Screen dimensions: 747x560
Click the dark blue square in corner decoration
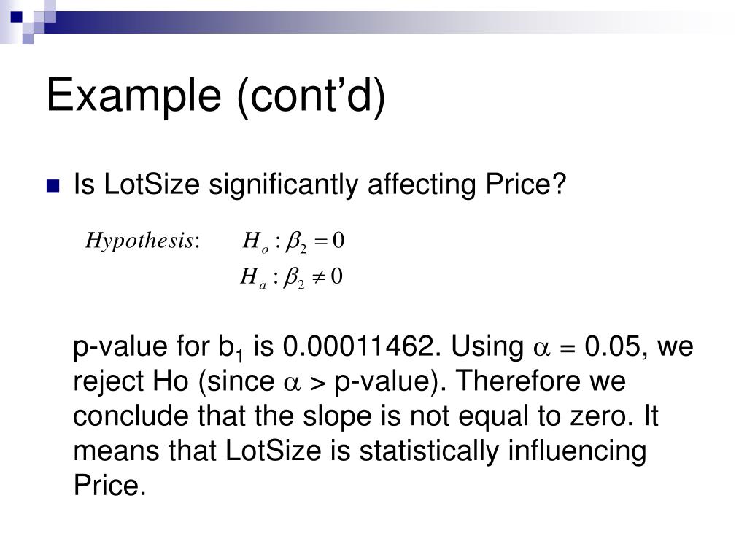[x=17, y=17]
